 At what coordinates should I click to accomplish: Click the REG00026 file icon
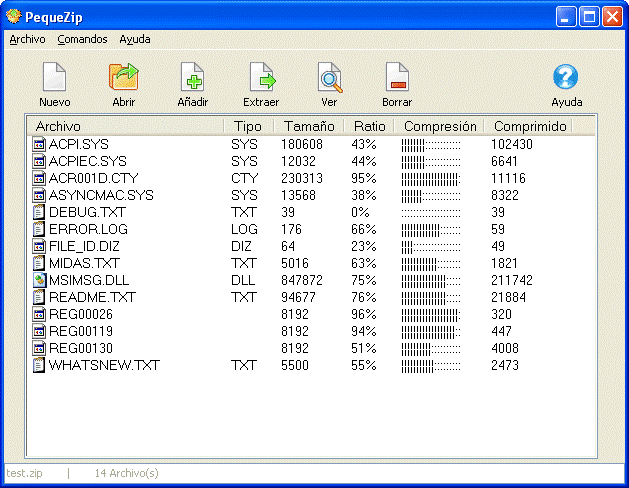tap(39, 314)
